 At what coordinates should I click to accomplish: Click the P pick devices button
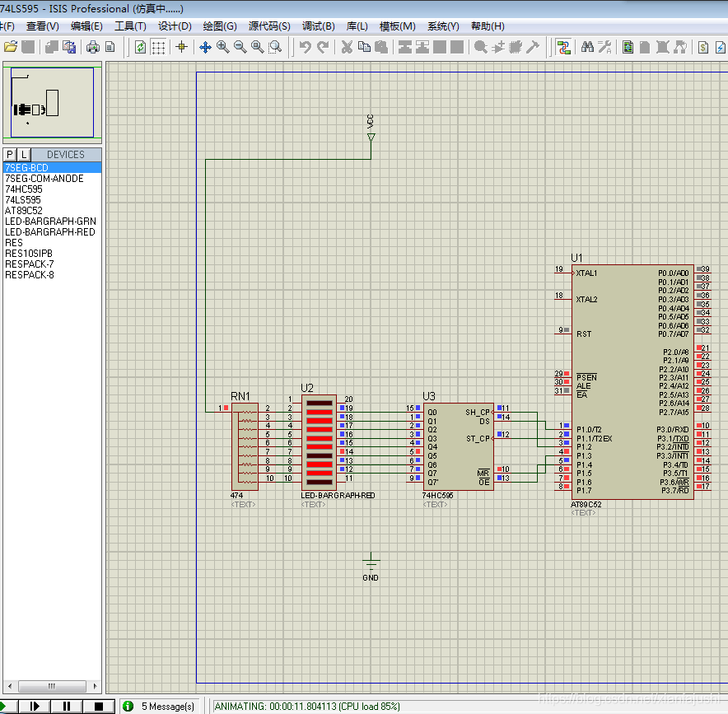click(x=10, y=154)
